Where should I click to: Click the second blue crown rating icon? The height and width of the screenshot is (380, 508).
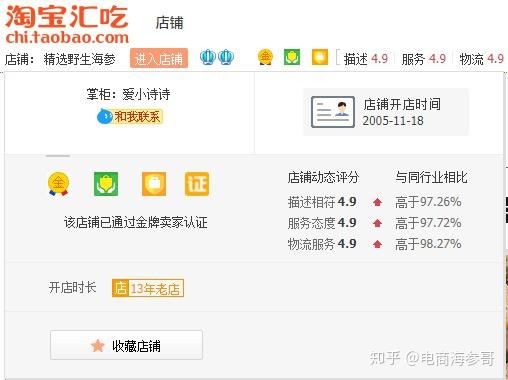tap(226, 57)
